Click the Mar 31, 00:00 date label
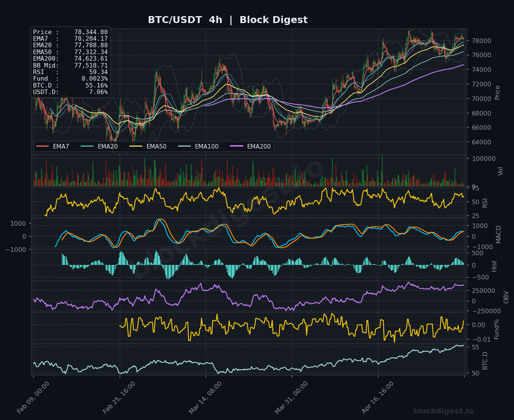The image size is (514, 420). pos(291,398)
